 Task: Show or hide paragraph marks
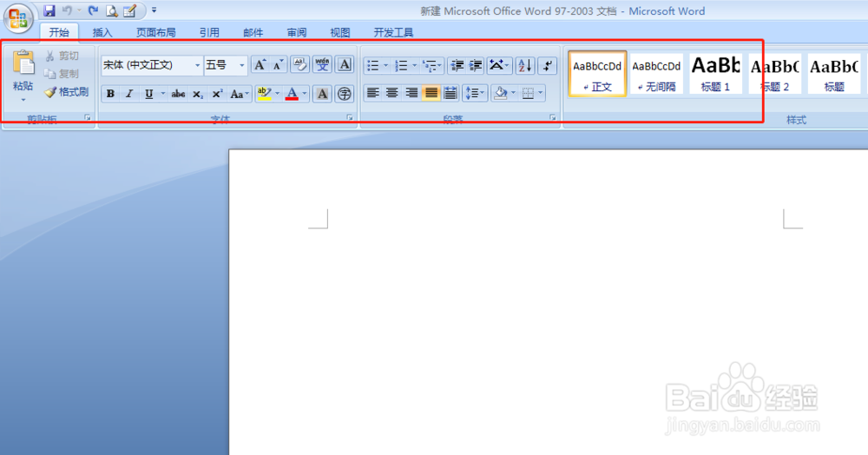[x=547, y=66]
